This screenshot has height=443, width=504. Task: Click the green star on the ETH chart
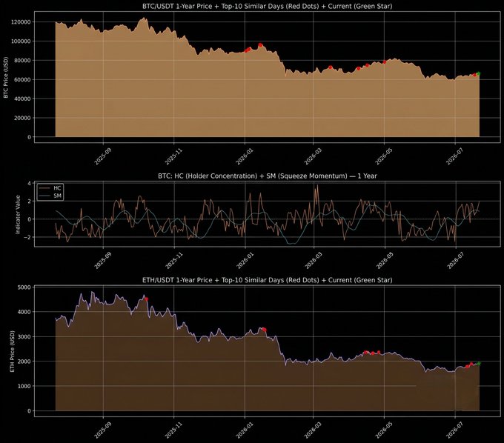(x=479, y=363)
